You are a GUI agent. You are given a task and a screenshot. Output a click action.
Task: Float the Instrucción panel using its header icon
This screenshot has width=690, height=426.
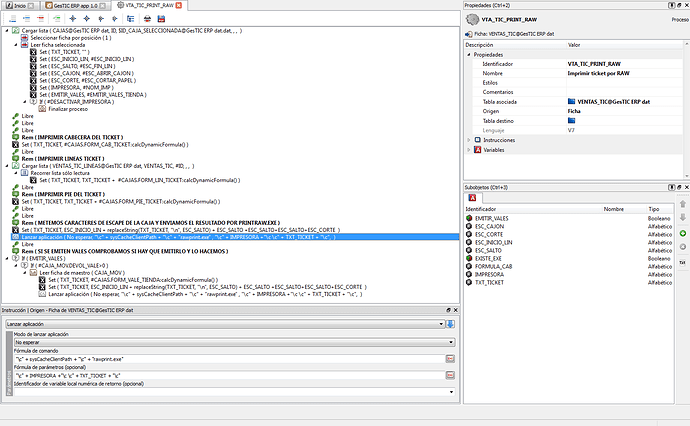448,310
